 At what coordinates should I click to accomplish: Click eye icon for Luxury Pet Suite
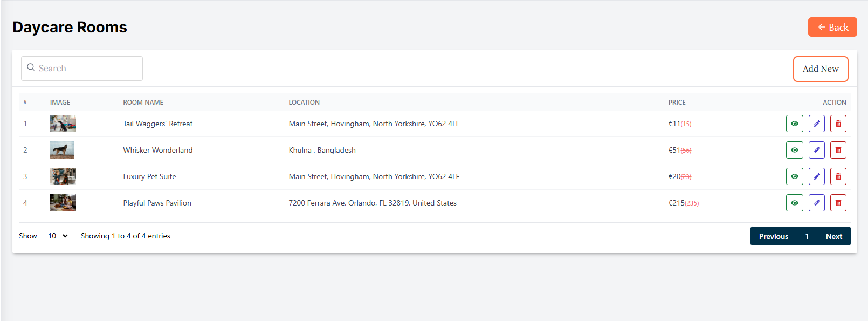click(794, 176)
